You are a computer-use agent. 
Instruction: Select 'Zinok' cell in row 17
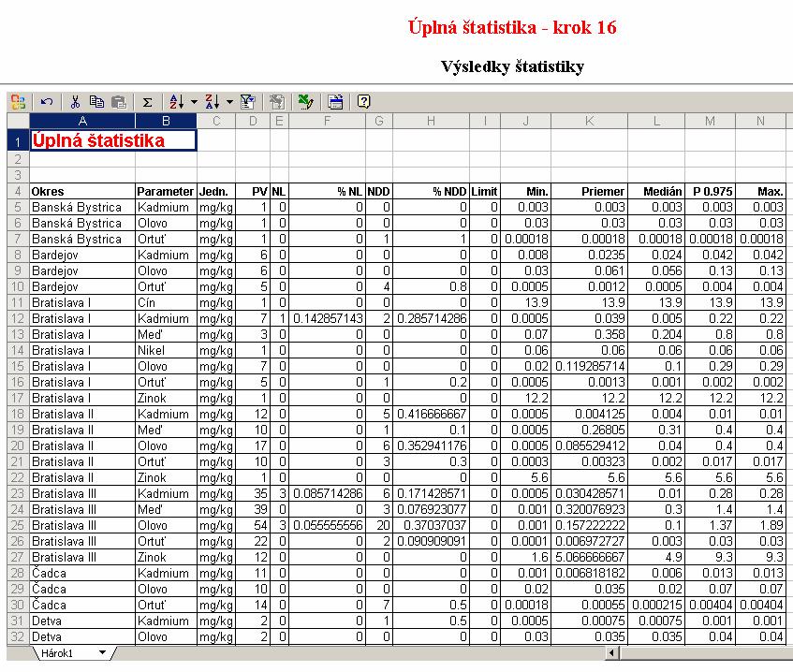[x=166, y=399]
